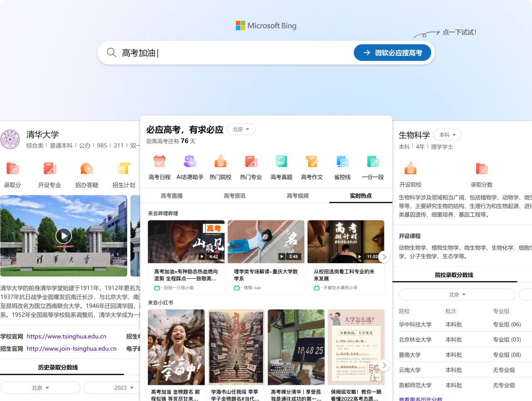Click the 招生计划 icon
The width and height of the screenshot is (532, 401).
(124, 168)
